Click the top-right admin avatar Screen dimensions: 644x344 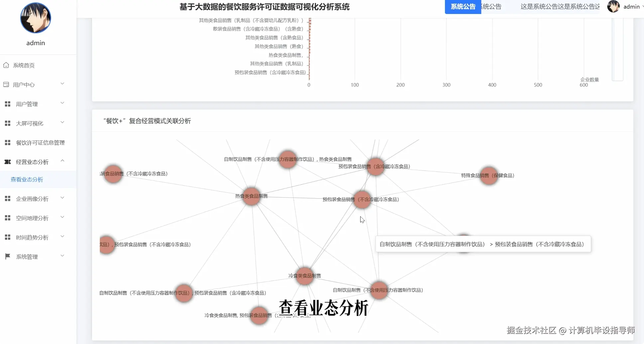pyautogui.click(x=613, y=6)
